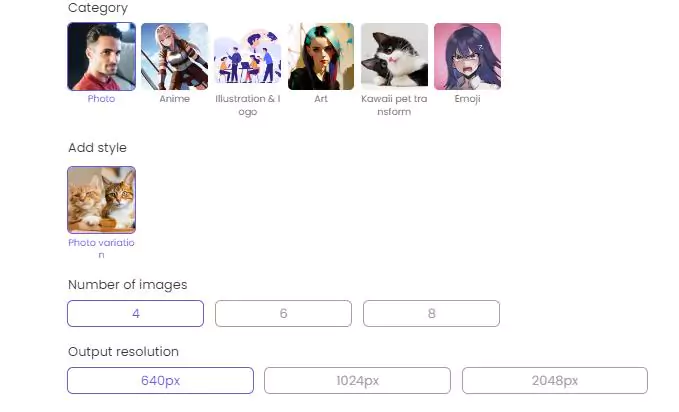The height and width of the screenshot is (412, 679).
Task: Select the Photo category thumbnail
Action: (101, 56)
